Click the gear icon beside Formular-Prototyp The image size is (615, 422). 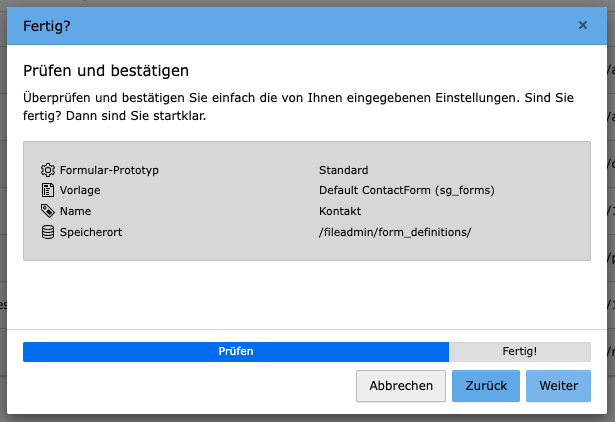click(48, 170)
